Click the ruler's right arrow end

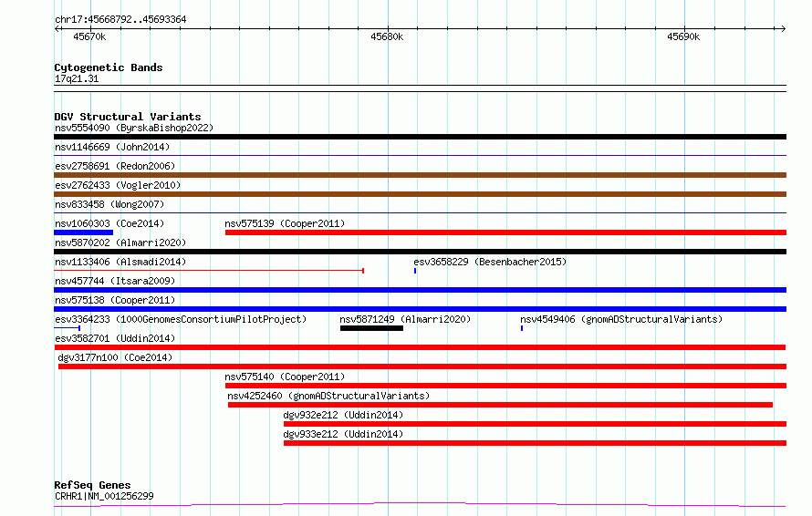784,29
